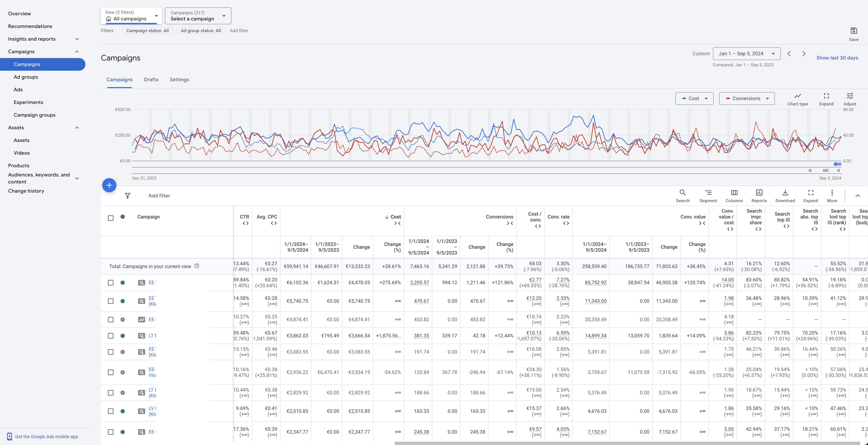Click the mobile app phone icon
868x445 pixels.
click(x=9, y=436)
